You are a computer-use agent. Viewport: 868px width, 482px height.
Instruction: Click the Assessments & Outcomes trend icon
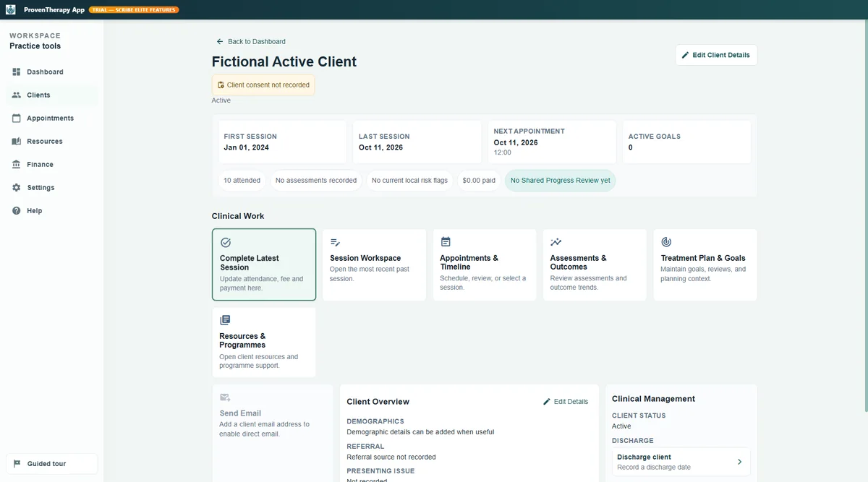point(556,242)
